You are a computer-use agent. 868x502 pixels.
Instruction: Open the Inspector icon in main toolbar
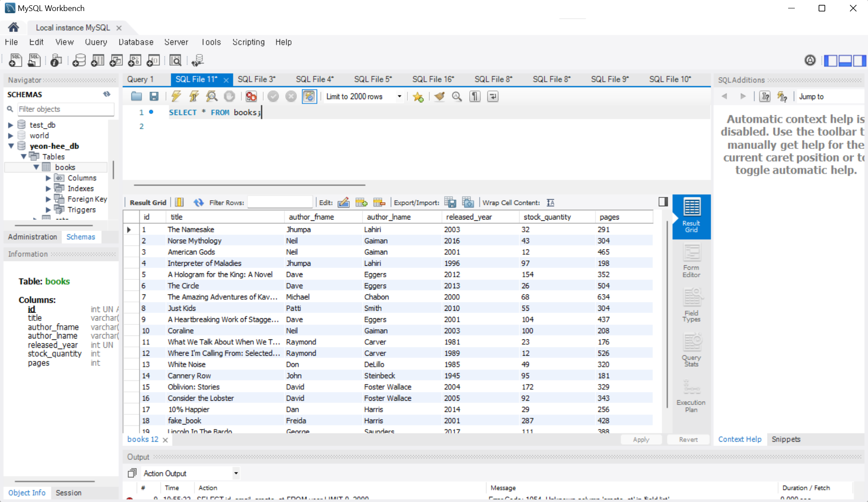pyautogui.click(x=56, y=60)
